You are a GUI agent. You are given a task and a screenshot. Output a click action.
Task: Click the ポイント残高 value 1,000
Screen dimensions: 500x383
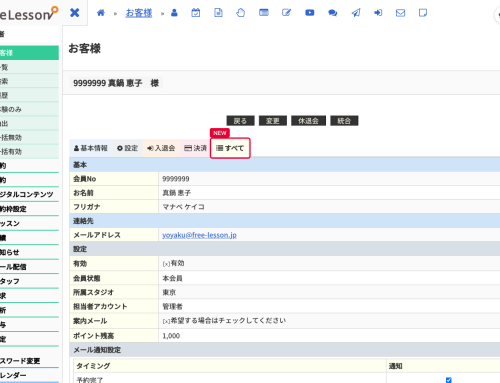click(171, 336)
